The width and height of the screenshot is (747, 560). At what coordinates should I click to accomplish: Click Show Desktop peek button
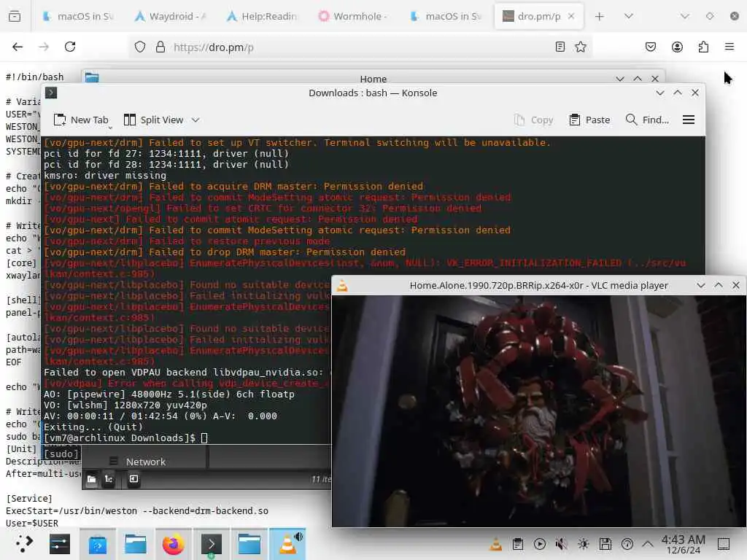724,544
